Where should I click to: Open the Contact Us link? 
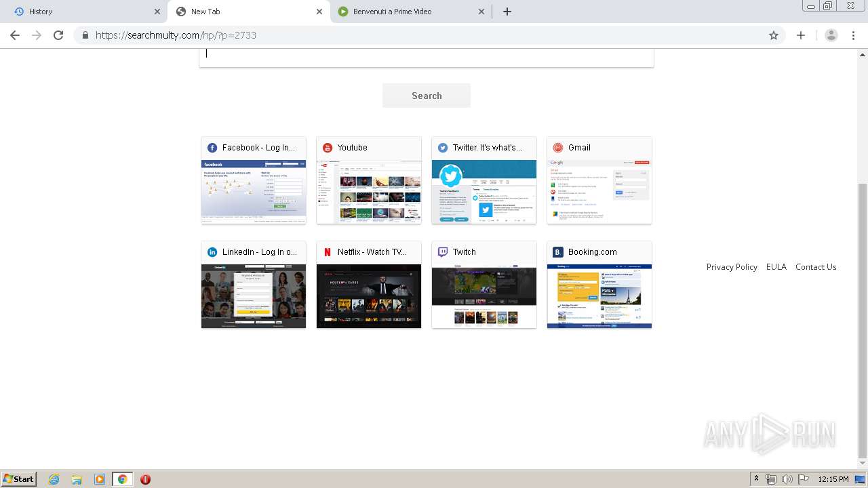(x=816, y=267)
